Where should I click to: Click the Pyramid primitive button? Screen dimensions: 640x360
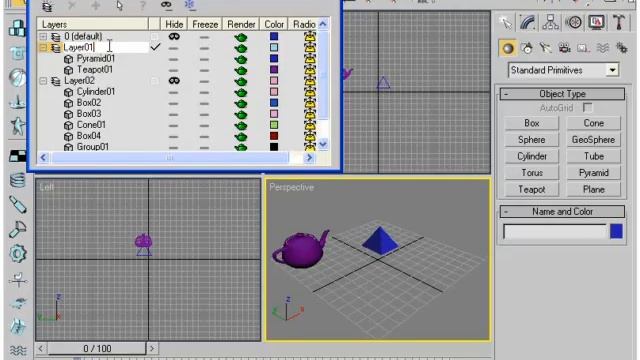point(593,173)
